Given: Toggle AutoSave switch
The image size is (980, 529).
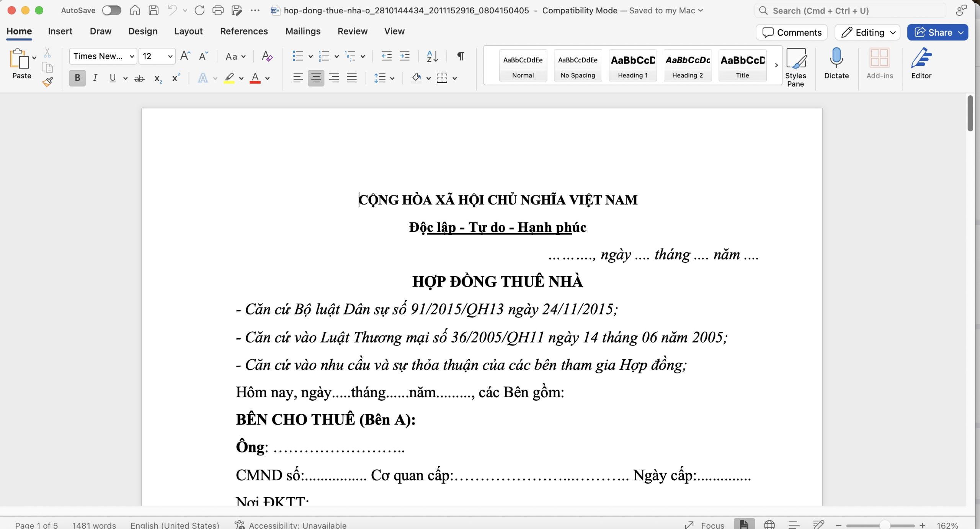Looking at the screenshot, I should point(111,10).
